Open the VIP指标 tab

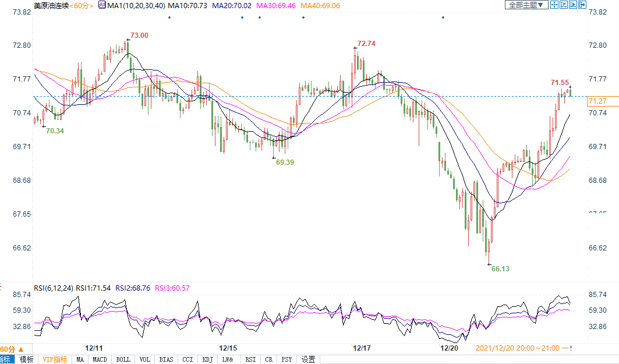point(55,359)
